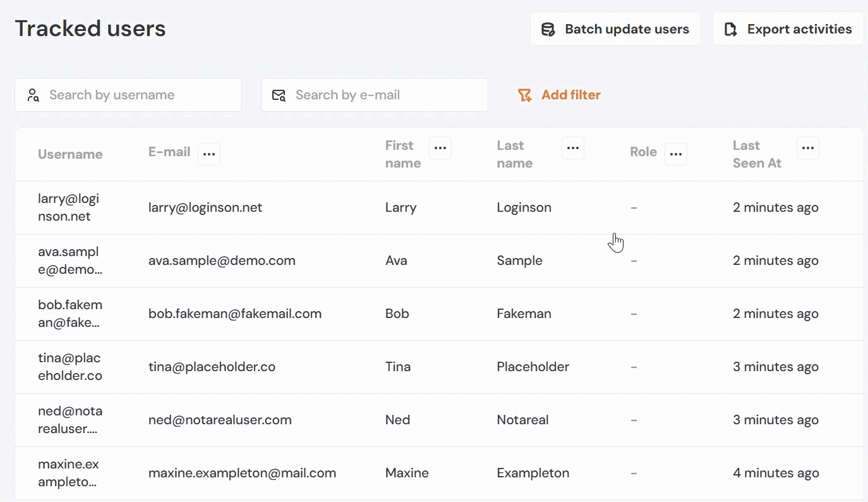Open the First name column options menu

click(x=440, y=148)
